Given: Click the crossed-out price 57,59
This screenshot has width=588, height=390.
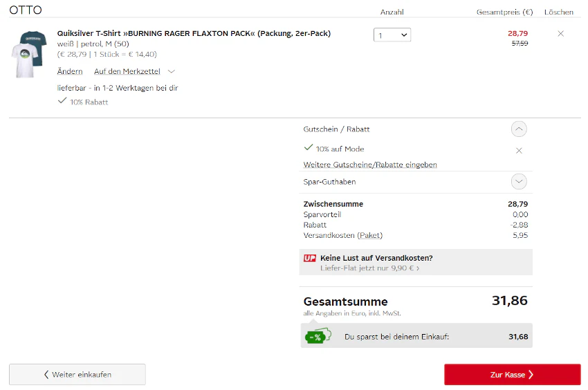Looking at the screenshot, I should click(x=520, y=44).
